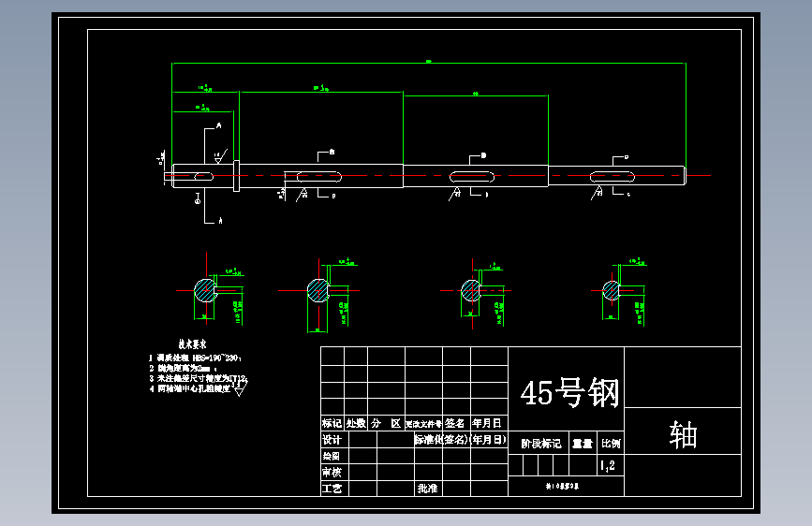The width and height of the screenshot is (812, 526).
Task: Click the '标记' header cell
Action: coord(332,423)
